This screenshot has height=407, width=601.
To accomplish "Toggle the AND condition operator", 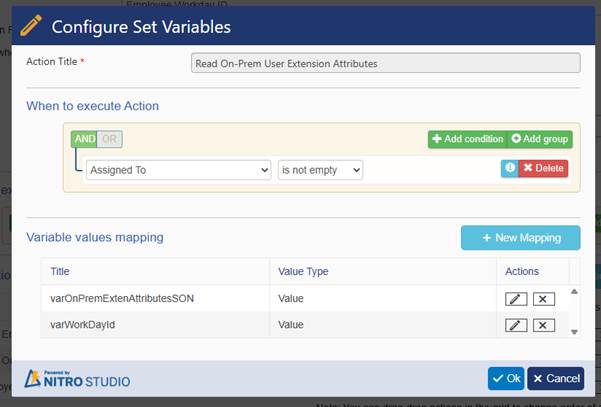I will 84,139.
